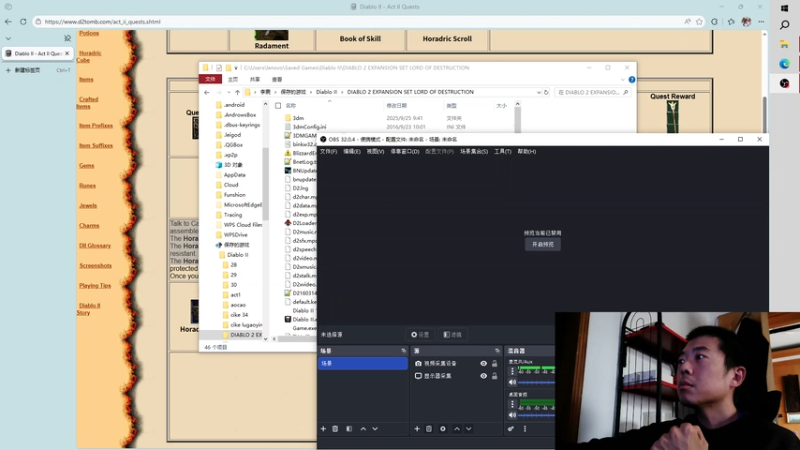Click the Edge address bar URL
Image resolution: width=800 pixels, height=450 pixels.
102,22
